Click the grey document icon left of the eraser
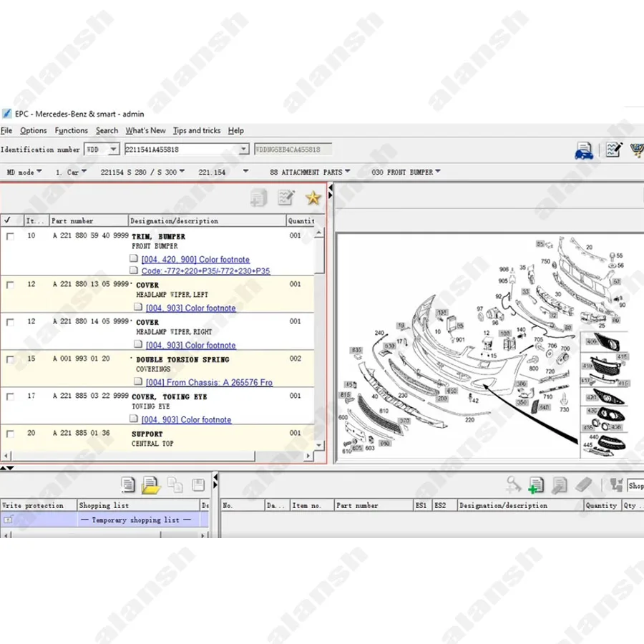The image size is (644, 644). (559, 485)
